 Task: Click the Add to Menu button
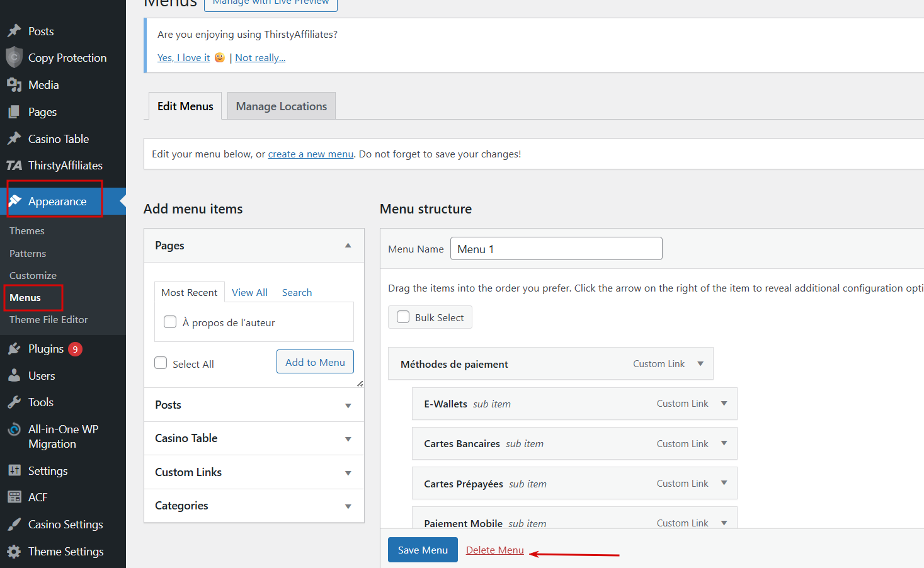pos(315,361)
